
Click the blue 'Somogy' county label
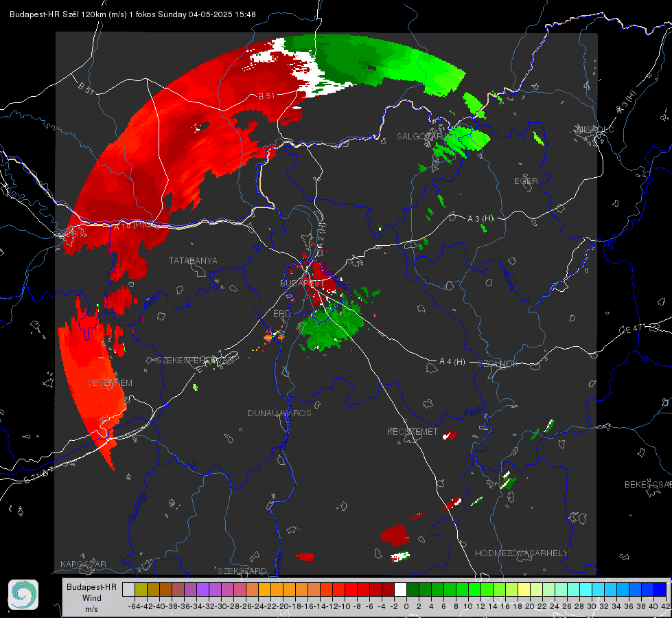point(137,507)
